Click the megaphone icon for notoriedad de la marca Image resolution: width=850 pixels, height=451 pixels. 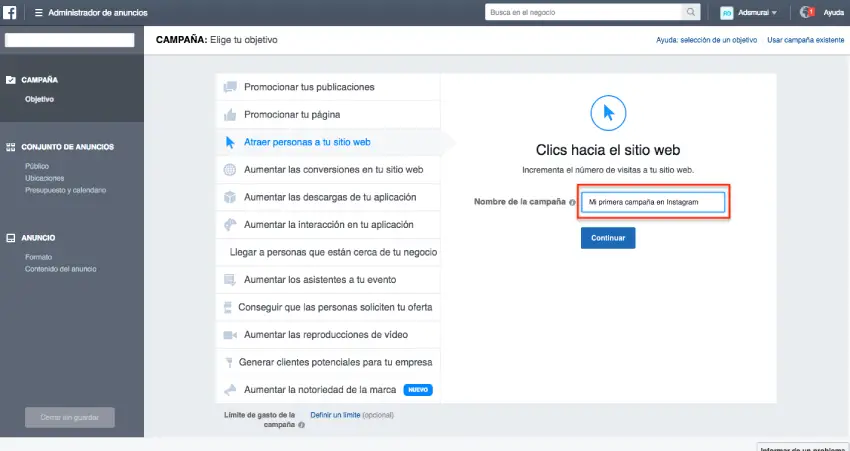(230, 390)
